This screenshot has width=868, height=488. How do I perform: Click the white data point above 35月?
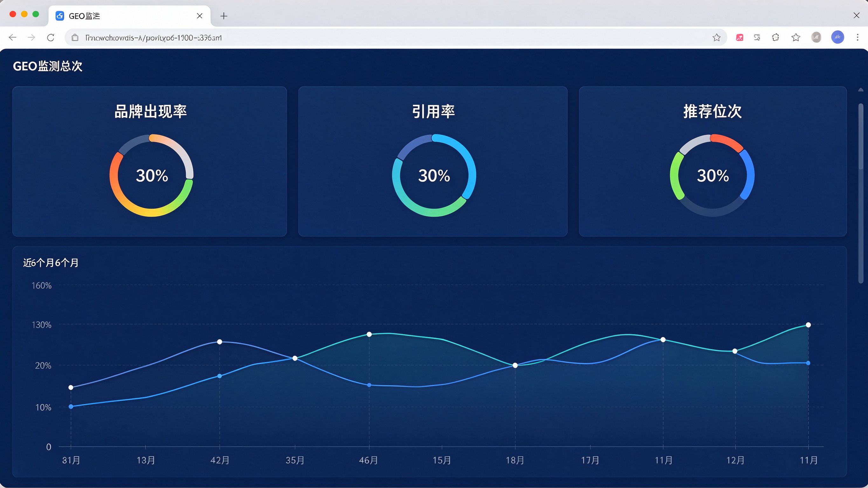coord(295,358)
